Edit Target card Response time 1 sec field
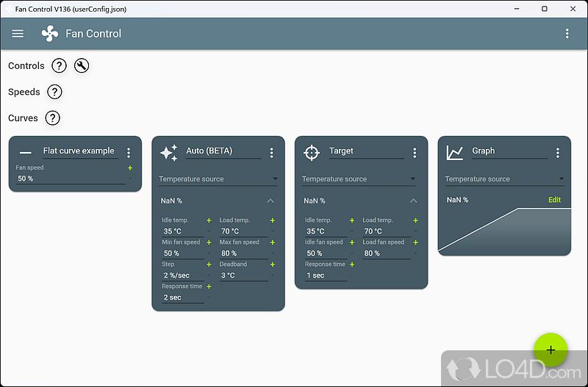Image resolution: width=588 pixels, height=387 pixels. pyautogui.click(x=326, y=275)
